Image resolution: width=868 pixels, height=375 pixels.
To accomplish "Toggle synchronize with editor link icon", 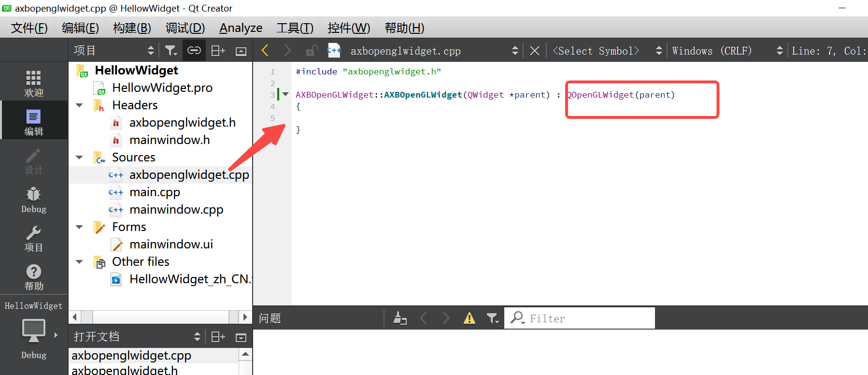I will (x=194, y=51).
